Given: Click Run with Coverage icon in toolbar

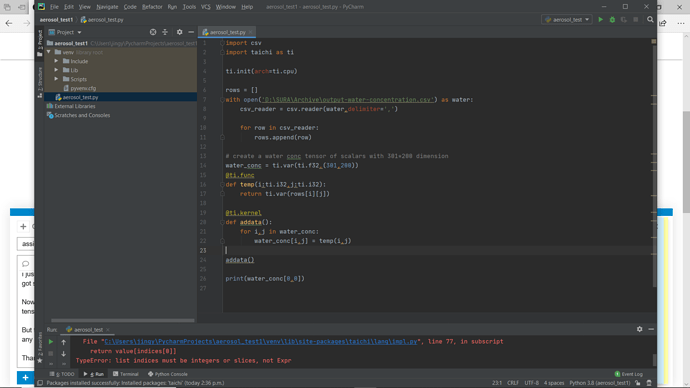Looking at the screenshot, I should point(624,19).
